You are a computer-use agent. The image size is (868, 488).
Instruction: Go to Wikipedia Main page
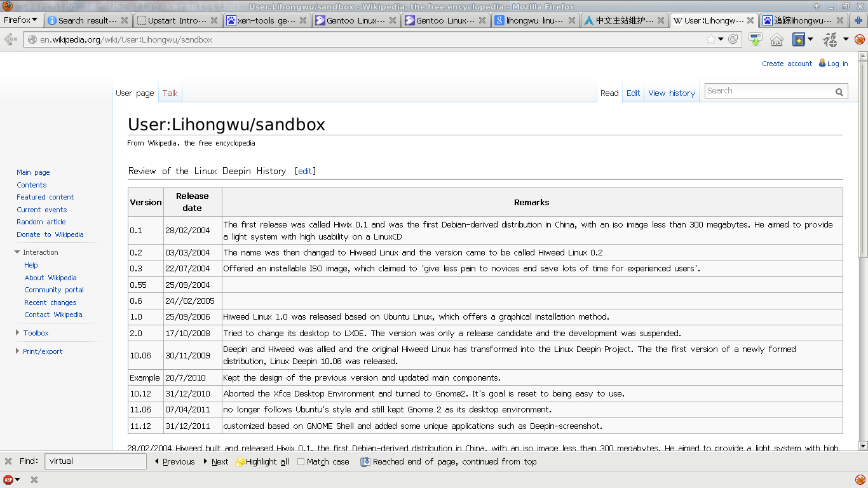pos(33,172)
